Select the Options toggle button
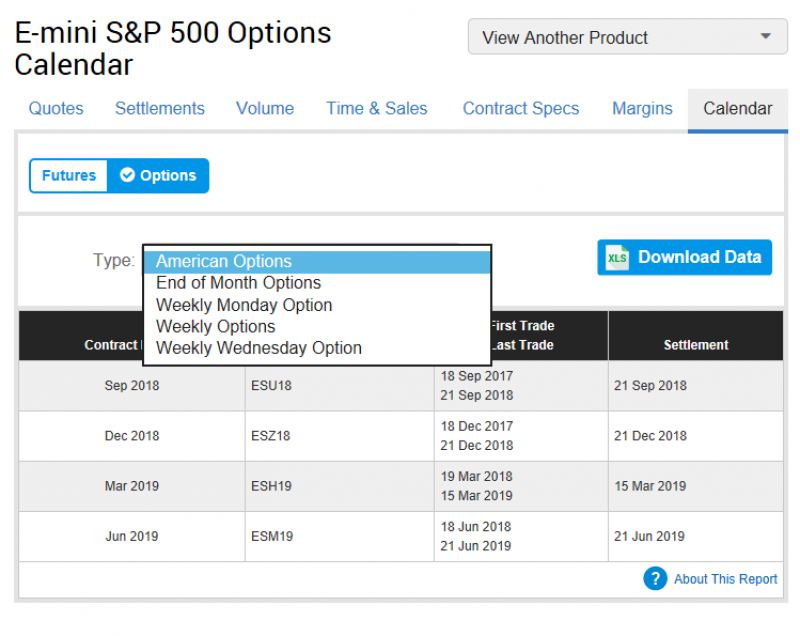The image size is (800, 636). 158,176
